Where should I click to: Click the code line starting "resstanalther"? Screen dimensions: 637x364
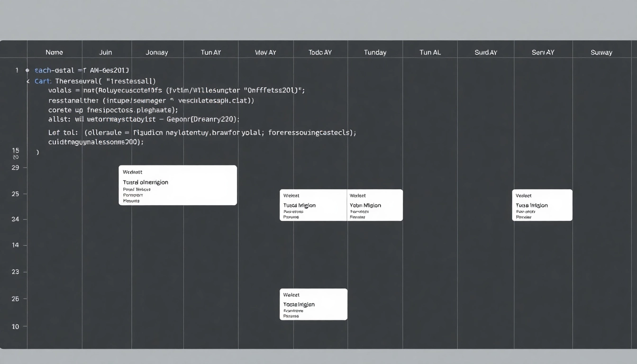[x=151, y=100]
